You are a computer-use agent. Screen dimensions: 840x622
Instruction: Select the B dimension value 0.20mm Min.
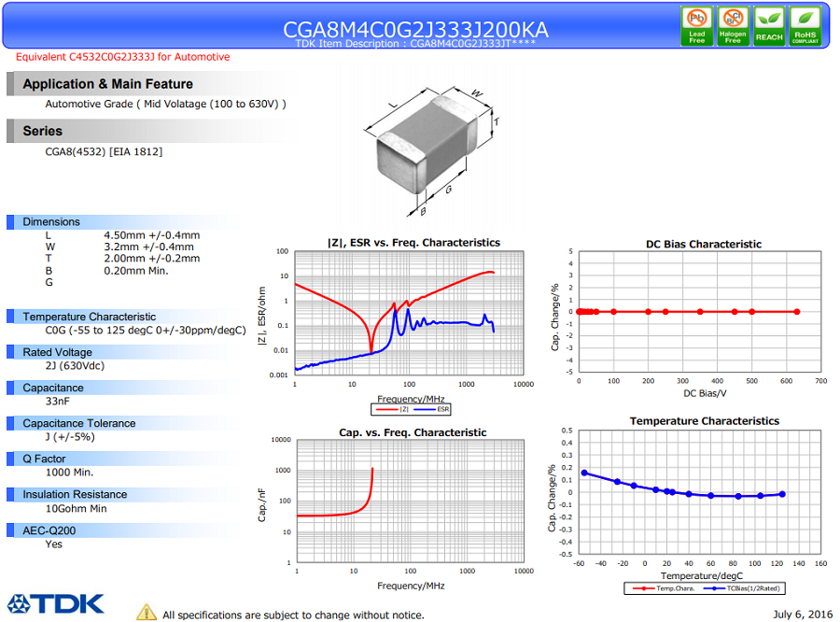(x=136, y=271)
